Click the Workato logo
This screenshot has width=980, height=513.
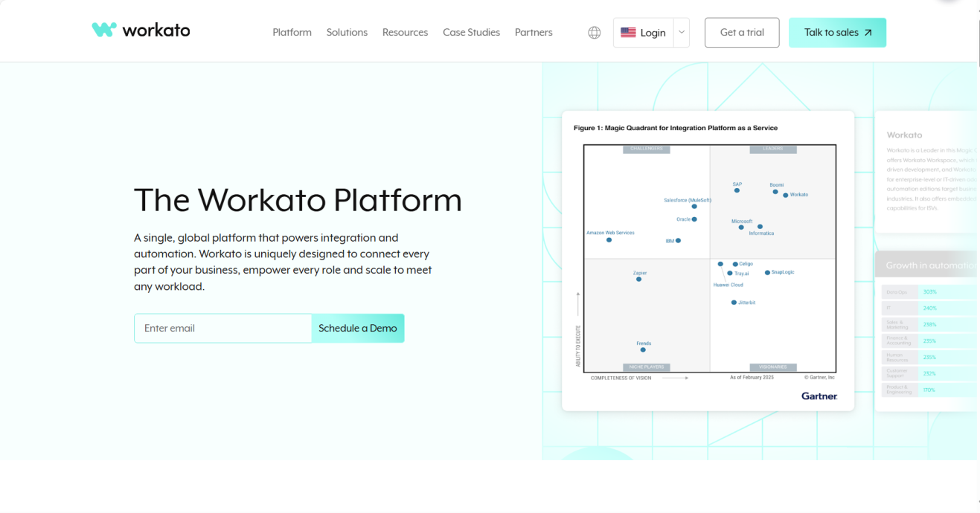pyautogui.click(x=141, y=30)
